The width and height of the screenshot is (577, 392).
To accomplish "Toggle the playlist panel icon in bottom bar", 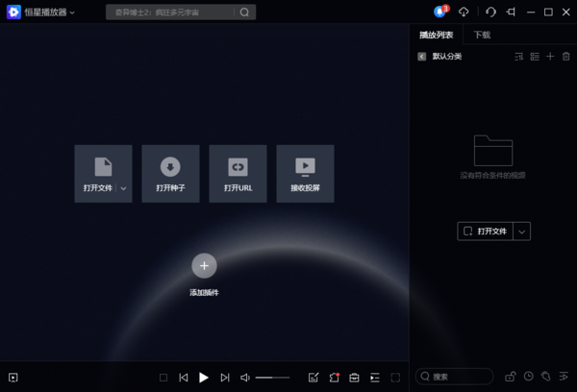I will coord(375,378).
